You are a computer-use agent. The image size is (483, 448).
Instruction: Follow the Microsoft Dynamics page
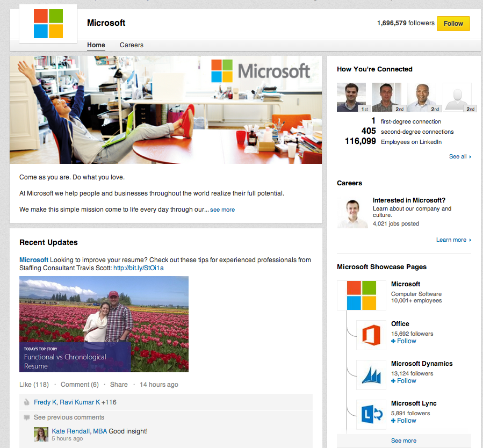tap(403, 381)
